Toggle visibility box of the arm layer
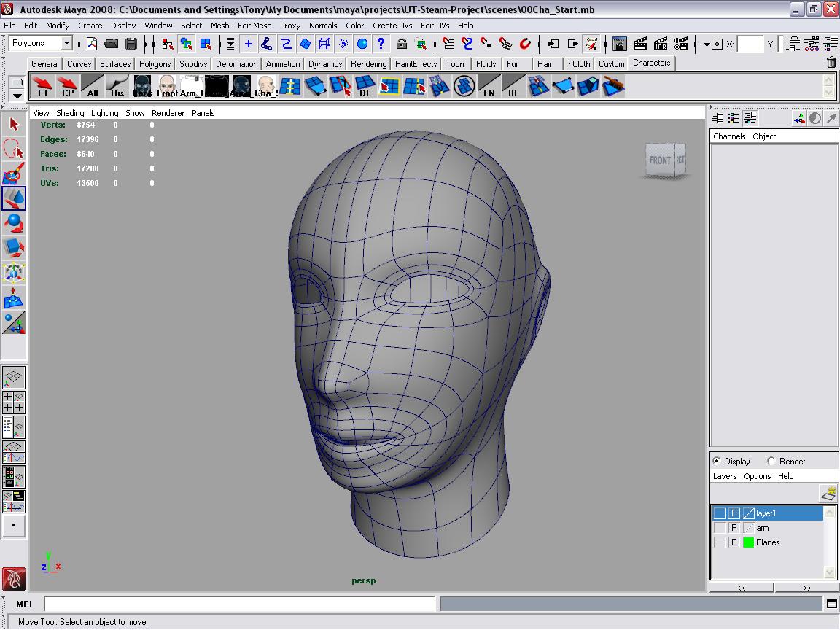Viewport: 840px width, 630px height. coord(720,528)
